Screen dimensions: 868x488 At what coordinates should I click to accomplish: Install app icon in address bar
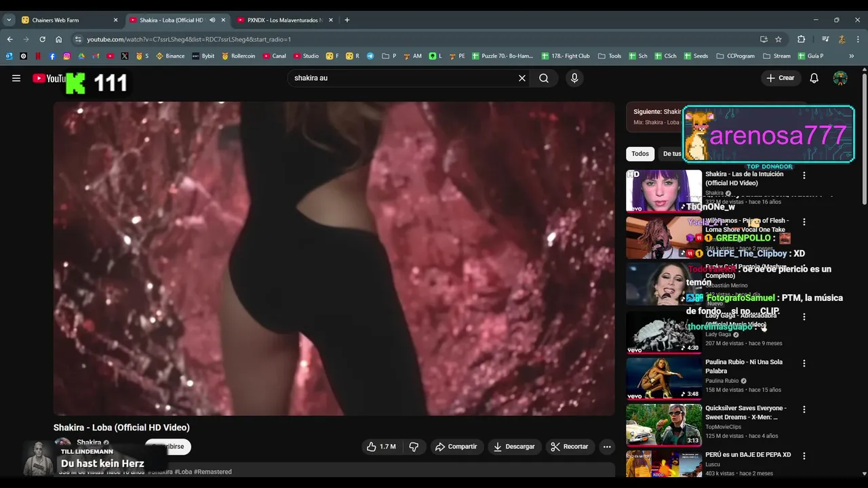(764, 39)
